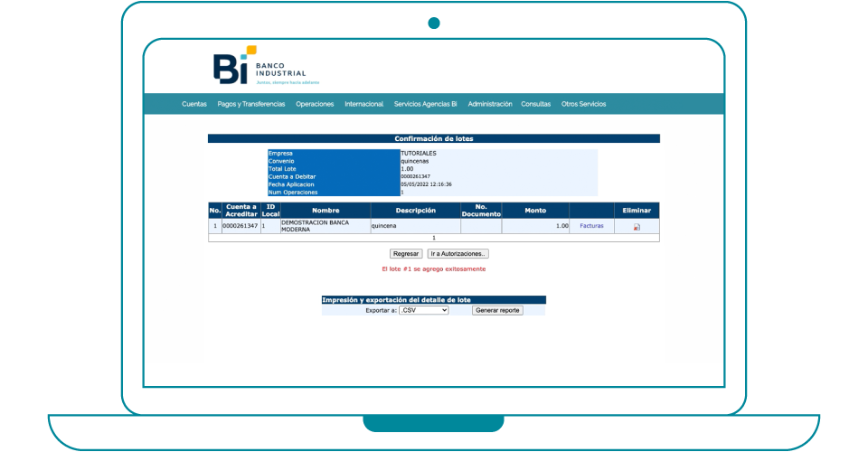Click the Descripción column header

point(415,211)
